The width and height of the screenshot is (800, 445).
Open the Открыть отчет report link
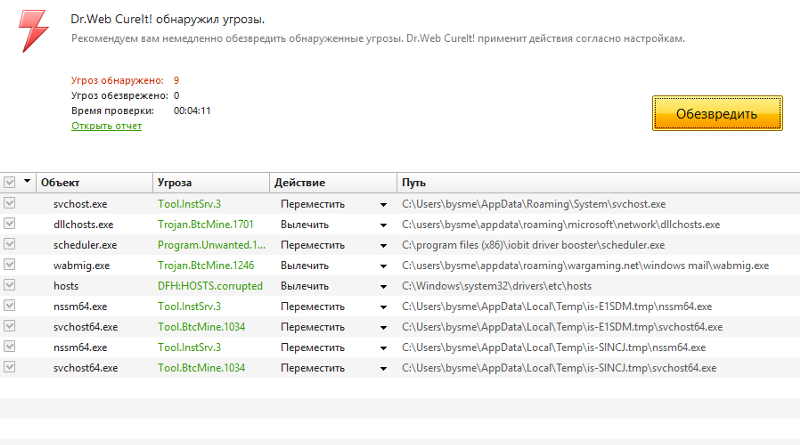[106, 126]
